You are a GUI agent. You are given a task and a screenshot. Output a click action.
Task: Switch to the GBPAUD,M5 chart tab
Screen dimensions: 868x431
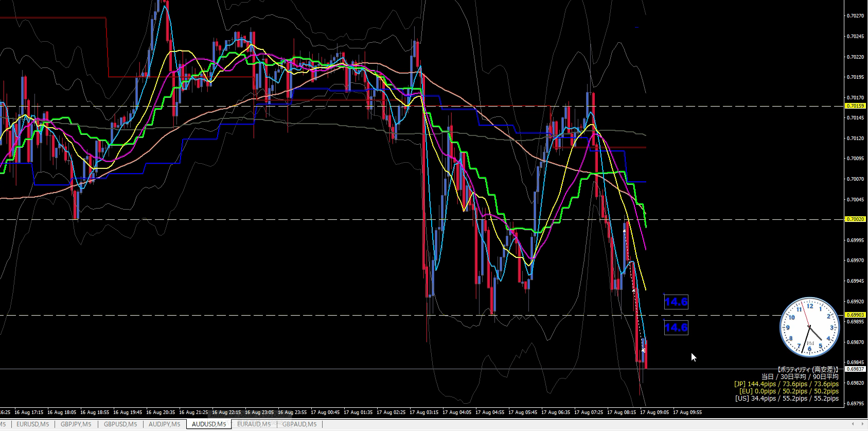299,424
